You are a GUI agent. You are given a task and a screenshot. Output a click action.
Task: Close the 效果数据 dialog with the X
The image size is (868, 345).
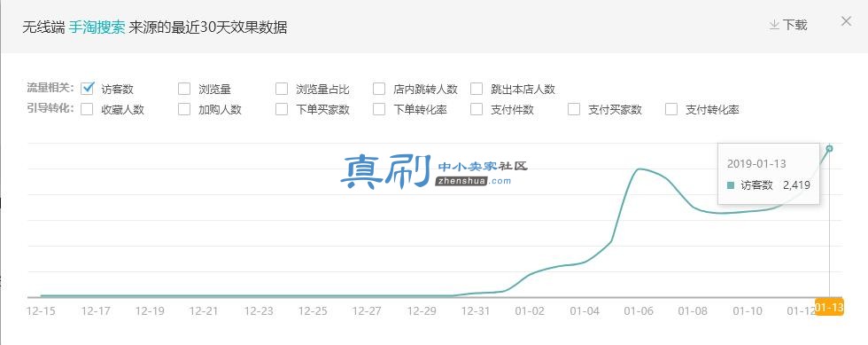pos(846,21)
